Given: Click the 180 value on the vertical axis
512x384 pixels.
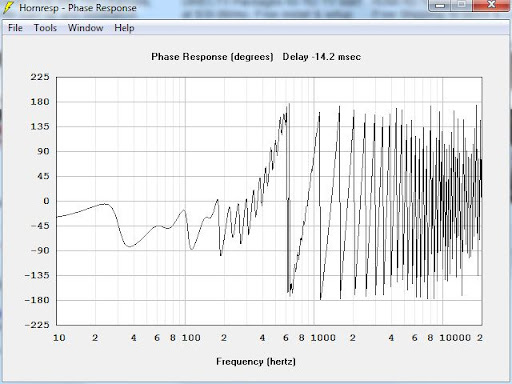Looking at the screenshot, I should coord(40,102).
